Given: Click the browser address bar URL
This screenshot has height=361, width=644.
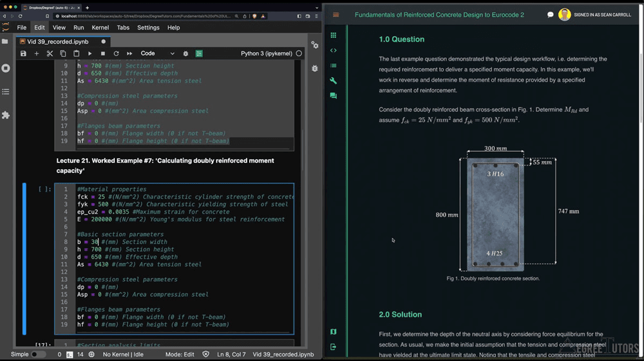Looking at the screenshot, I should (x=148, y=15).
